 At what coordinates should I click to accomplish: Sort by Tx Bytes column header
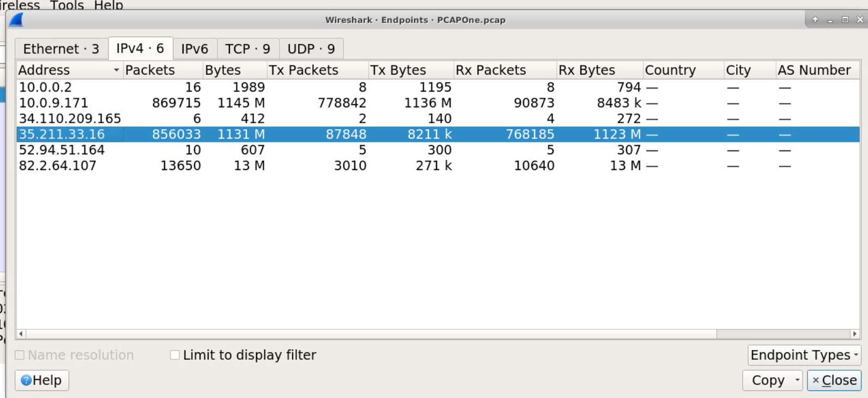point(411,70)
